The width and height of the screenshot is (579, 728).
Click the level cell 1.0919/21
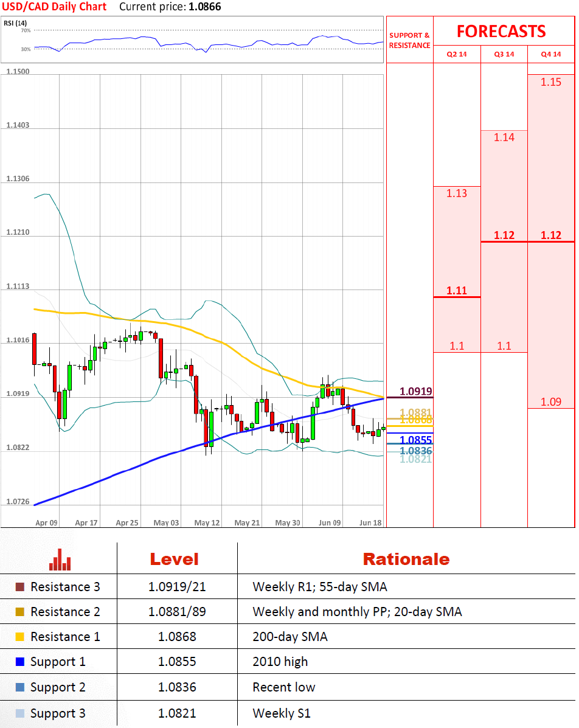point(177,587)
